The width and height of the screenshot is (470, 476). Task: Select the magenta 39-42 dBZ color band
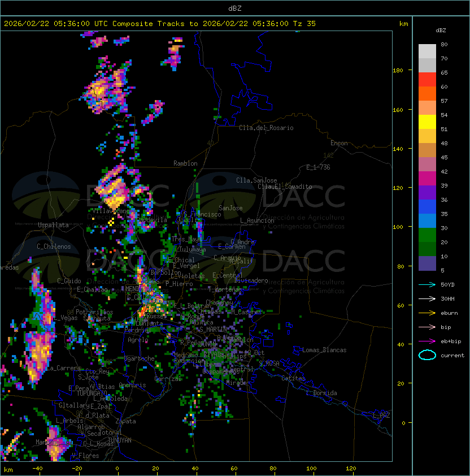pos(427,179)
